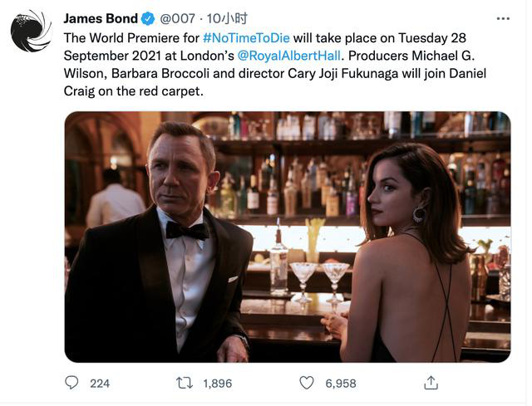
Task: Open the #NoTimeToDie hashtag
Action: click(x=247, y=40)
